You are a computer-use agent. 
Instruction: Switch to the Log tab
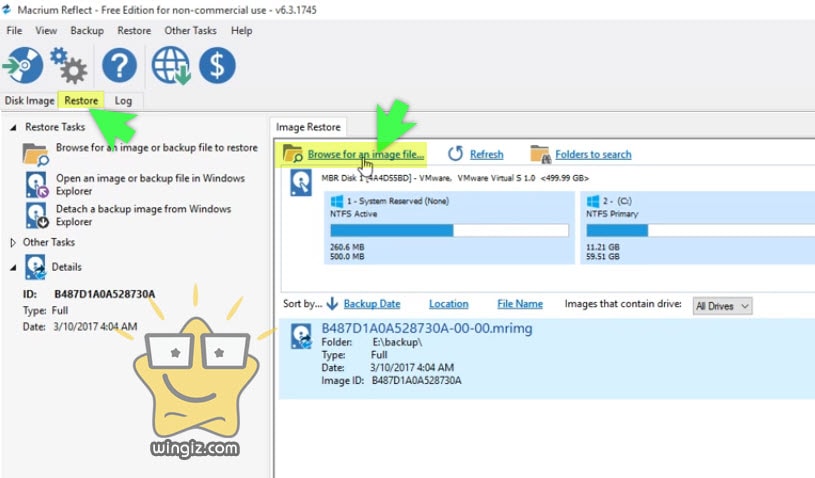pos(123,101)
